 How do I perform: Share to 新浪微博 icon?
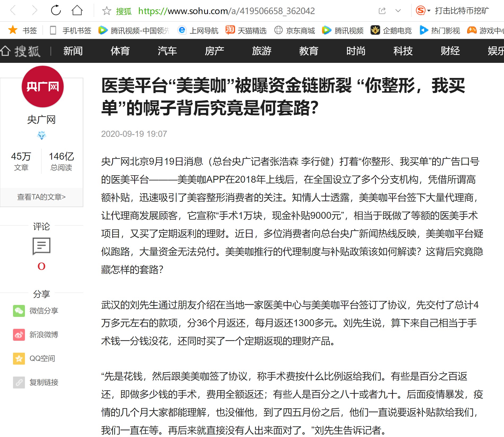pos(19,335)
